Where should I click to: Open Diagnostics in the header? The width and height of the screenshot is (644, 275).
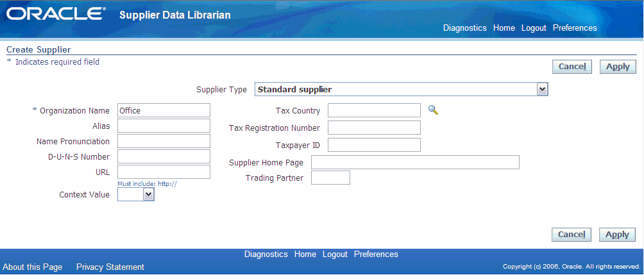pyautogui.click(x=465, y=28)
